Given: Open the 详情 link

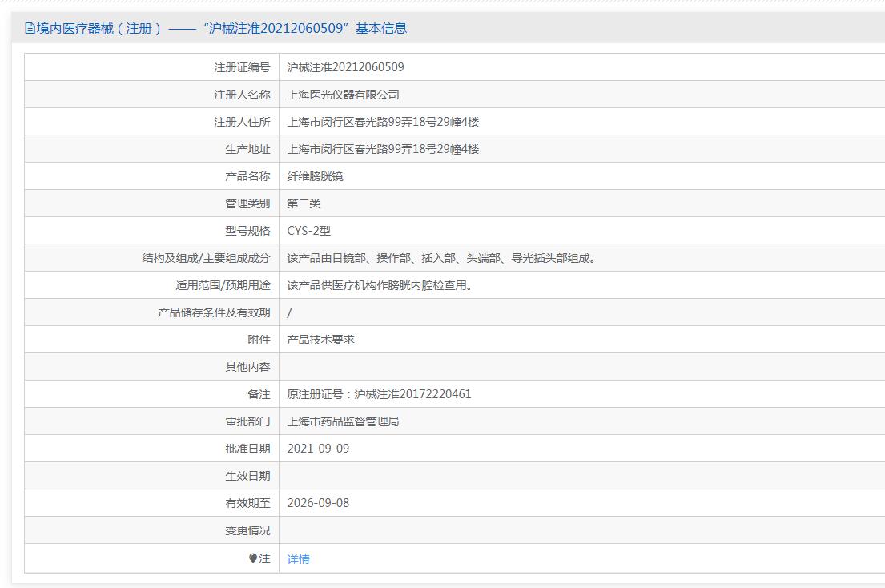Looking at the screenshot, I should [298, 558].
